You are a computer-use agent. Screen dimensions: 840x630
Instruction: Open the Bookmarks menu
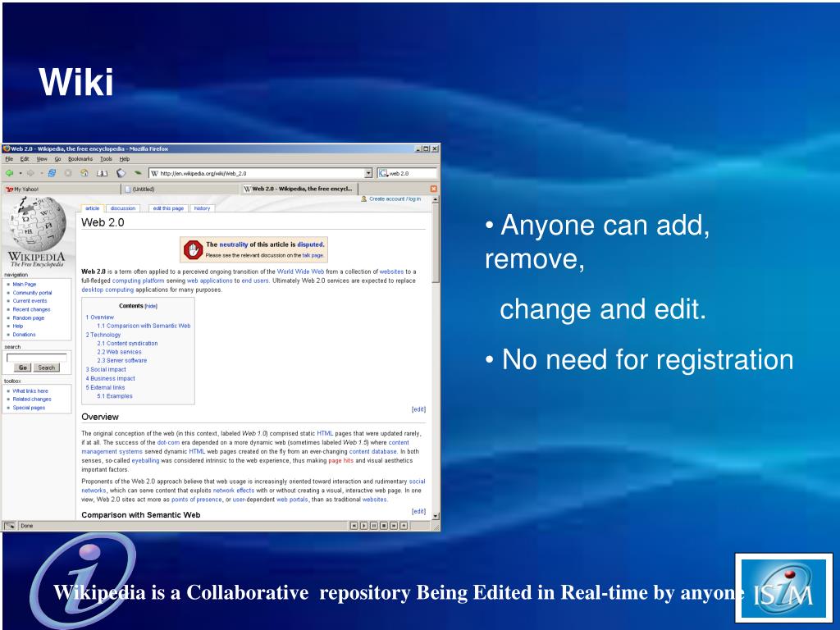(80, 159)
